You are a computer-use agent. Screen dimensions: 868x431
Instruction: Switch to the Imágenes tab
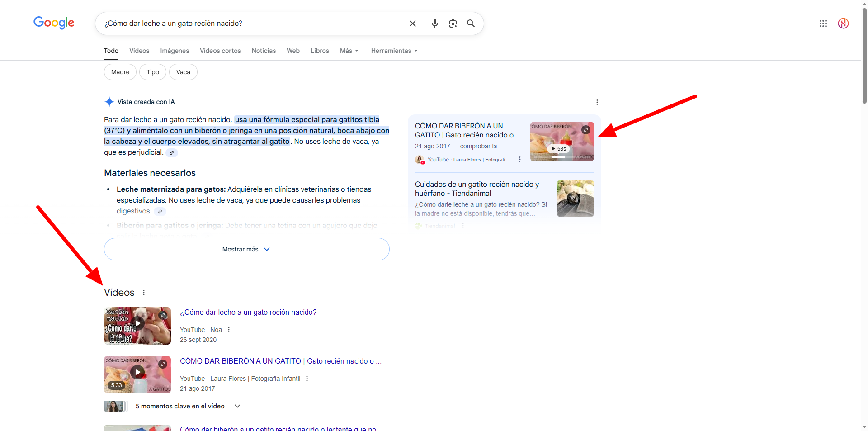[175, 51]
